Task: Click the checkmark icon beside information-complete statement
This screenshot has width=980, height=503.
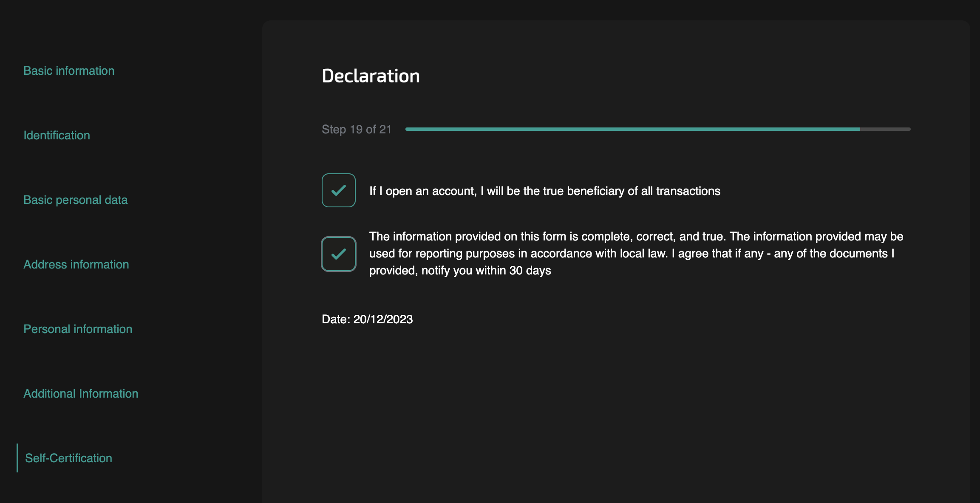Action: pos(339,254)
